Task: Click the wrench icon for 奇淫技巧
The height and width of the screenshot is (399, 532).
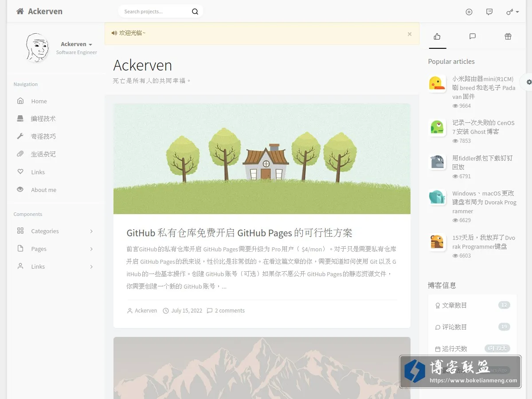Action: tap(20, 136)
